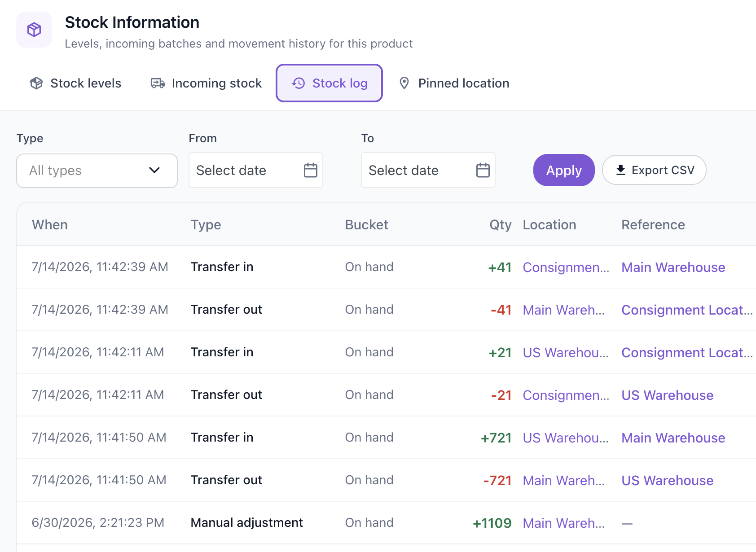Image resolution: width=756 pixels, height=552 pixels.
Task: Click the Type column header
Action: [x=206, y=224]
